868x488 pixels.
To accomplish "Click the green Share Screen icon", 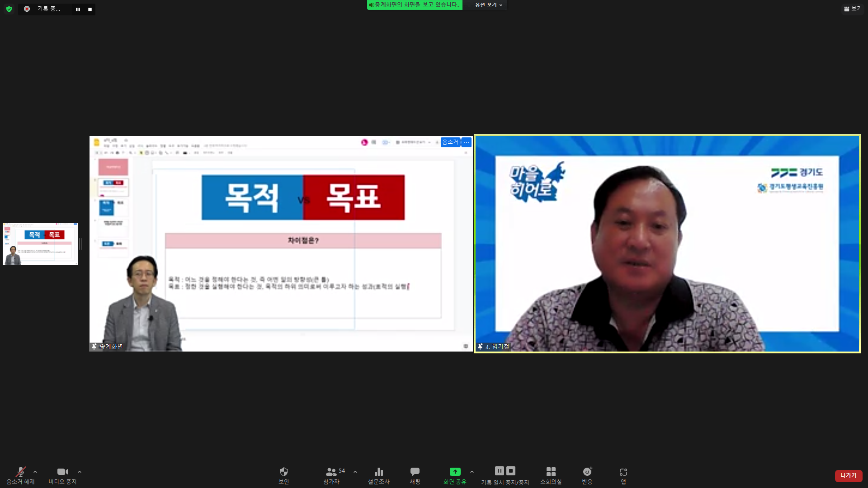I will tap(455, 472).
